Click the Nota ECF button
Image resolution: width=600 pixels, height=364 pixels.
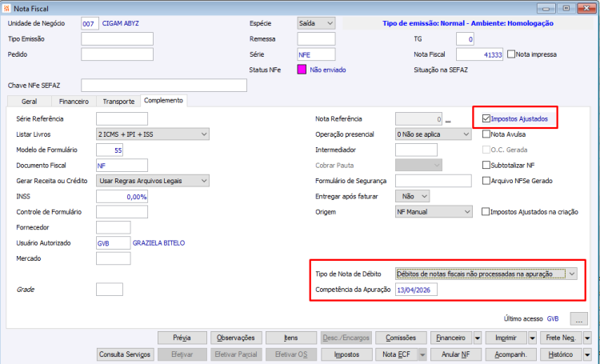[397, 354]
